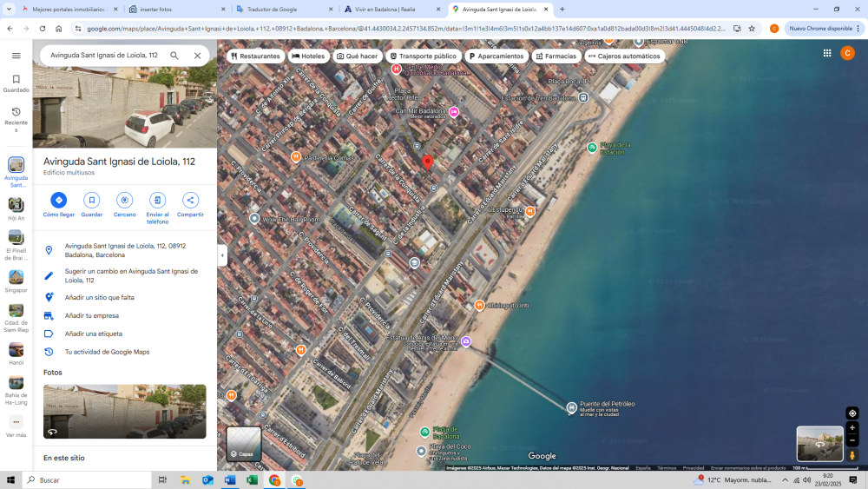This screenshot has width=868, height=489.
Task: Click the Cómo llegar directions button
Action: click(59, 205)
